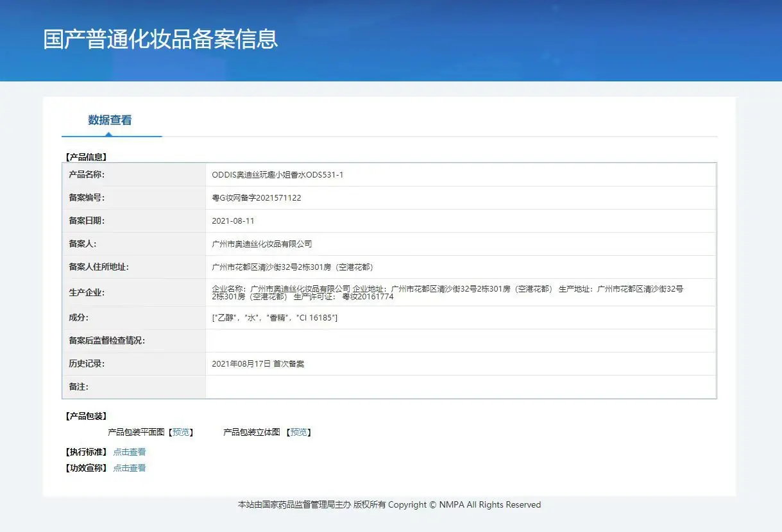
Task: Click the 生产企业 details text
Action: click(x=447, y=292)
